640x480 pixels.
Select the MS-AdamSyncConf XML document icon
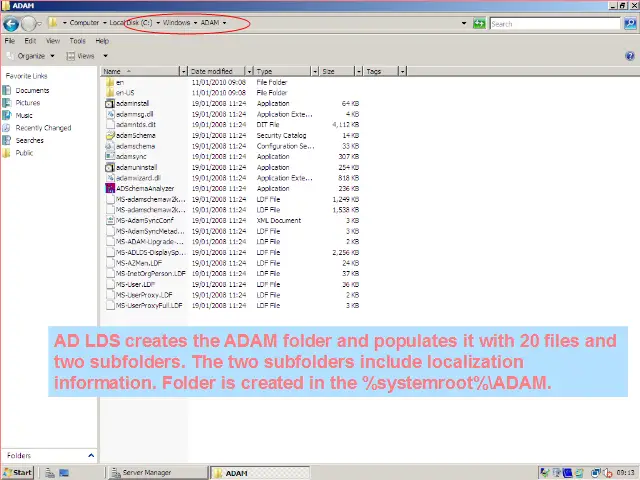click(x=110, y=220)
